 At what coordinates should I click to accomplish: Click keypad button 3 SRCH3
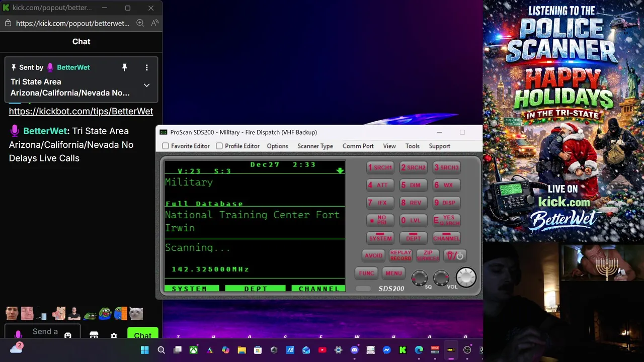[x=447, y=167]
